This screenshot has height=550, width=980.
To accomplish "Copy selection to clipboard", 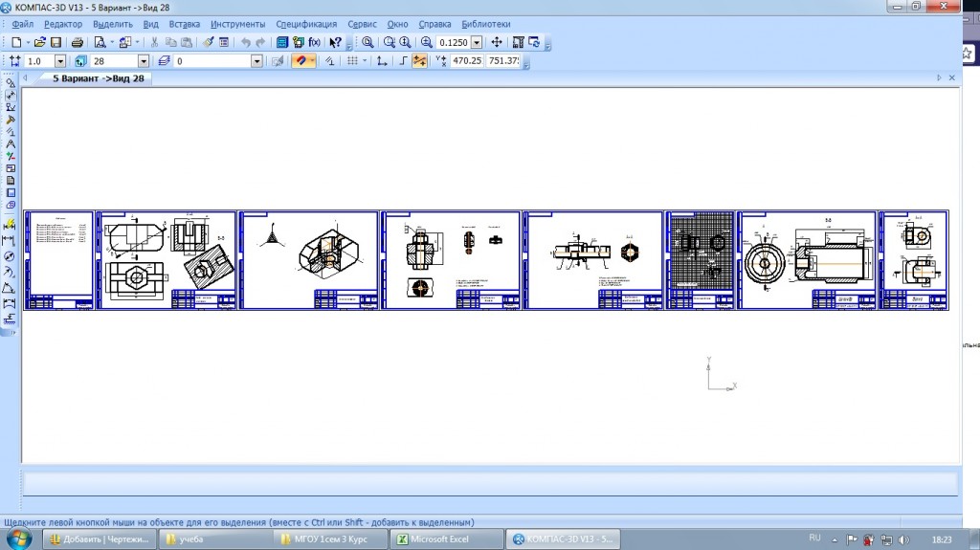I will tap(170, 42).
